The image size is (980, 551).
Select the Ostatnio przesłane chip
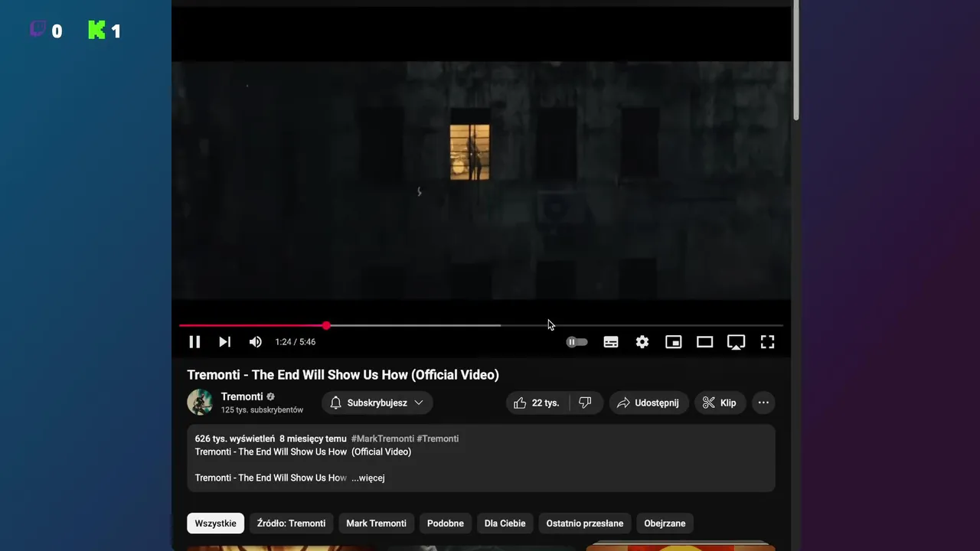(x=585, y=523)
